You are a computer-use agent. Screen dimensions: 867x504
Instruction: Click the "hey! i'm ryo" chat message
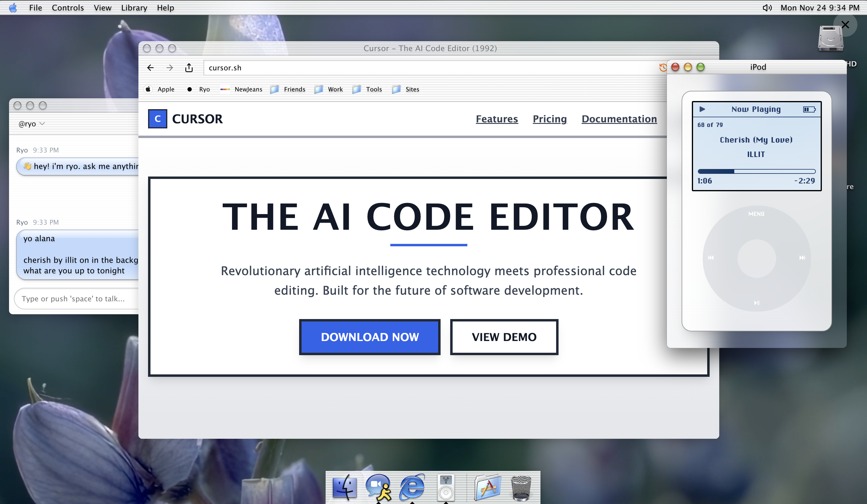(x=78, y=166)
